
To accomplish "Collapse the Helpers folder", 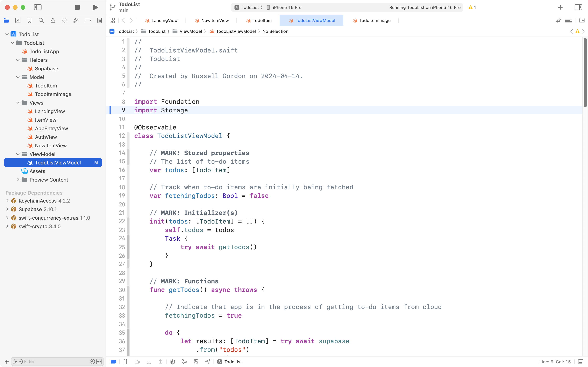I will [x=18, y=60].
